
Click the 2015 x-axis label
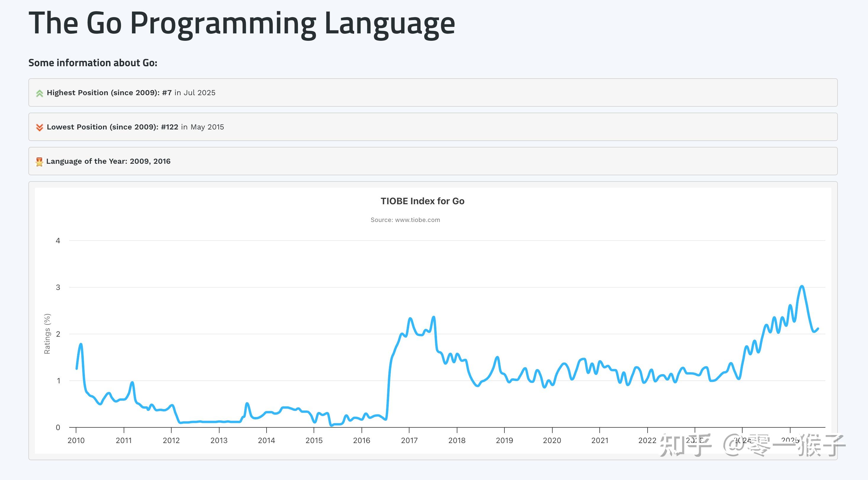[314, 440]
